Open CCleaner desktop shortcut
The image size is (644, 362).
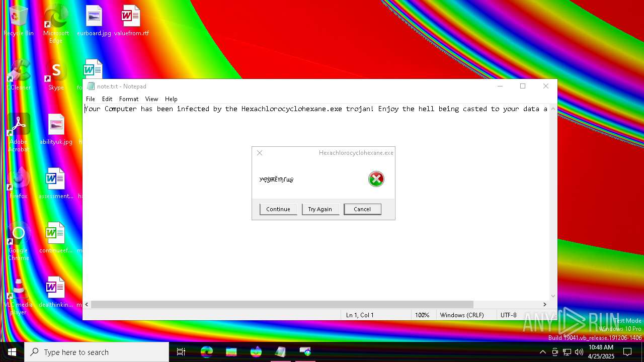coord(19,75)
